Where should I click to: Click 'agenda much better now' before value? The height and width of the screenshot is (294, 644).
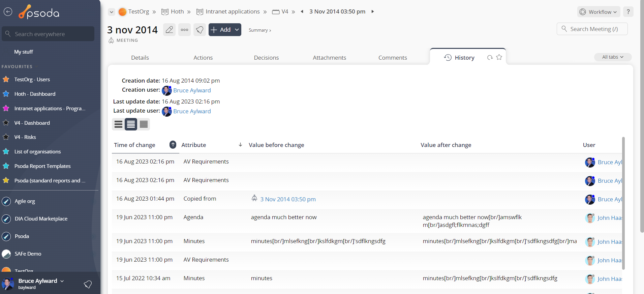click(284, 217)
